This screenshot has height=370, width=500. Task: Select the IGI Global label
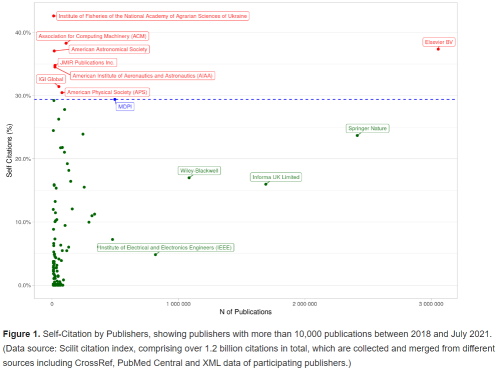(51, 79)
